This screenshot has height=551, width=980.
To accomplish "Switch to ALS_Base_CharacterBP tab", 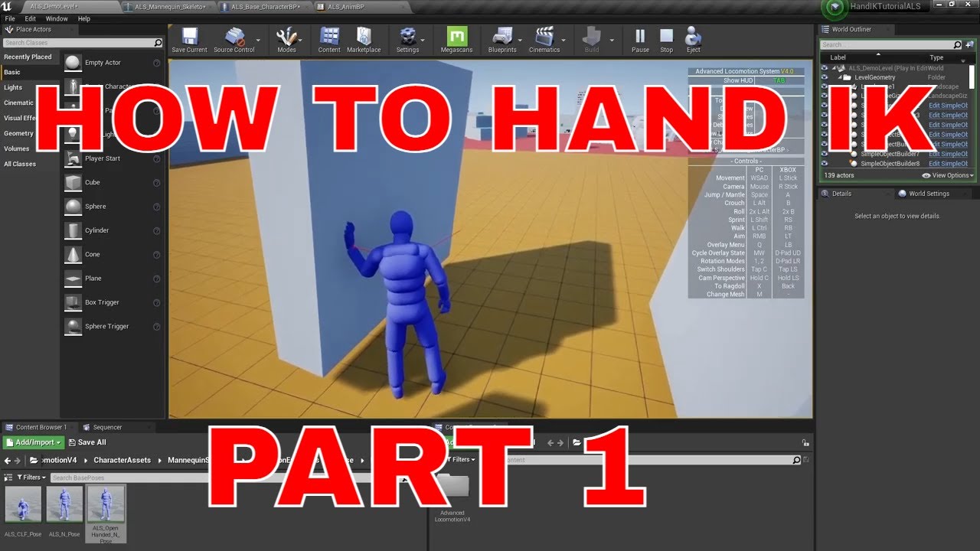I will pyautogui.click(x=265, y=6).
